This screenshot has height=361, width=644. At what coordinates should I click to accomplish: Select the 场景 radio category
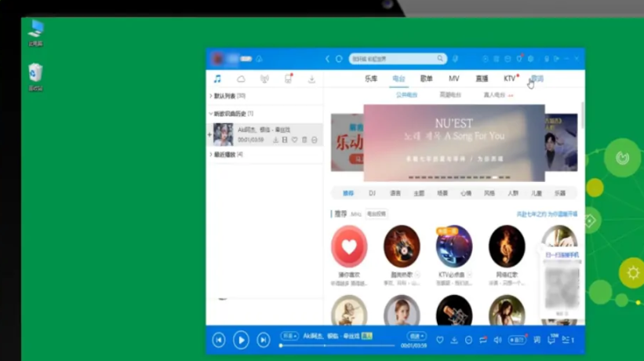click(442, 193)
